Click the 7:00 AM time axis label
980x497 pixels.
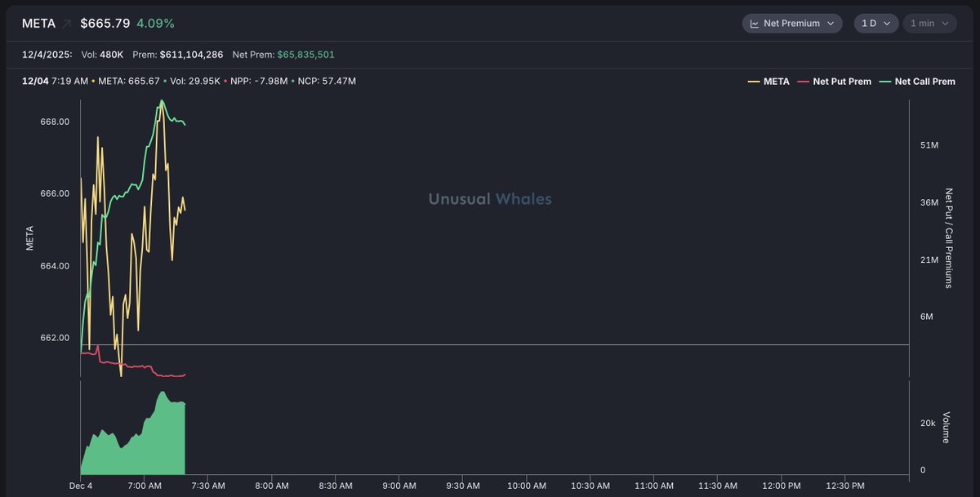point(144,486)
